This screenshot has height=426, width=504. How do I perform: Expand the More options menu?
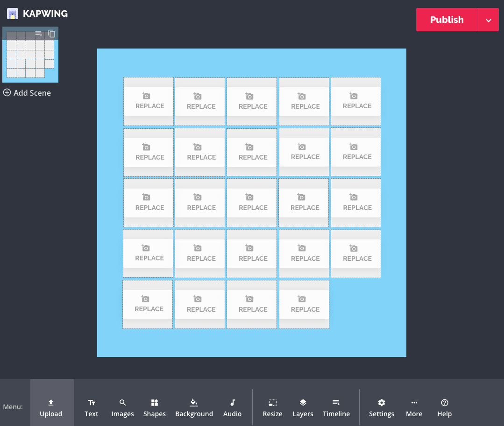click(x=414, y=407)
